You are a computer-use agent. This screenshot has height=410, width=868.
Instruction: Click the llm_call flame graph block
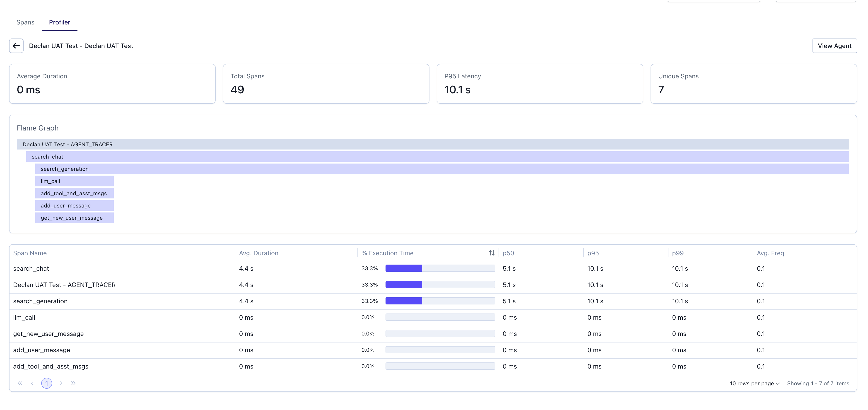point(75,181)
